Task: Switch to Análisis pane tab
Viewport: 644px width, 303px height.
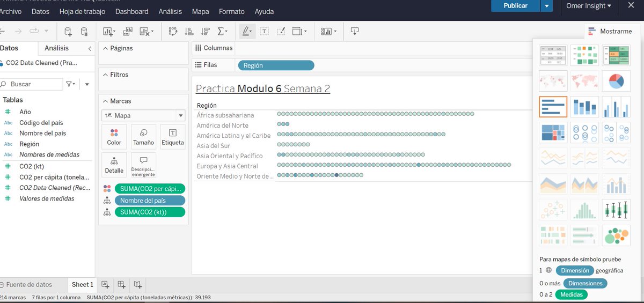Action: (x=56, y=48)
